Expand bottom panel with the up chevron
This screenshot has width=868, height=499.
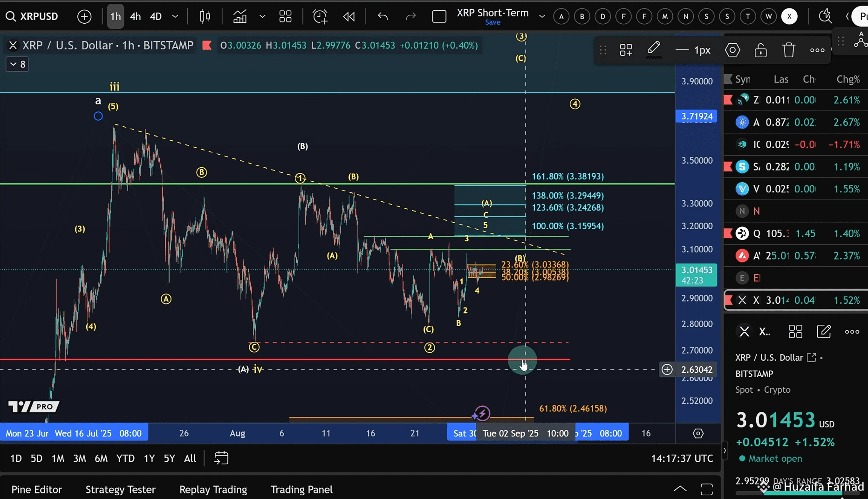[680, 489]
